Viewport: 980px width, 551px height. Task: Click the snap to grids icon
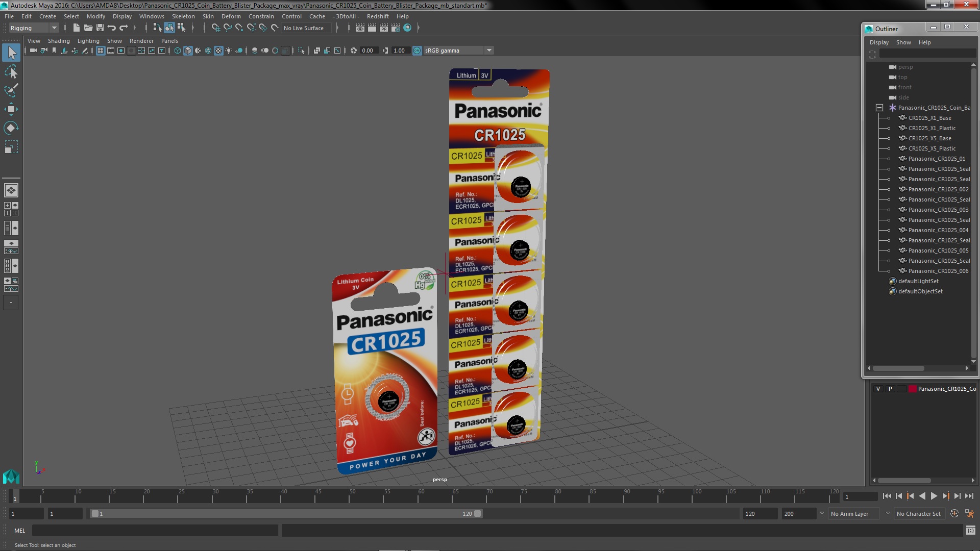(216, 28)
